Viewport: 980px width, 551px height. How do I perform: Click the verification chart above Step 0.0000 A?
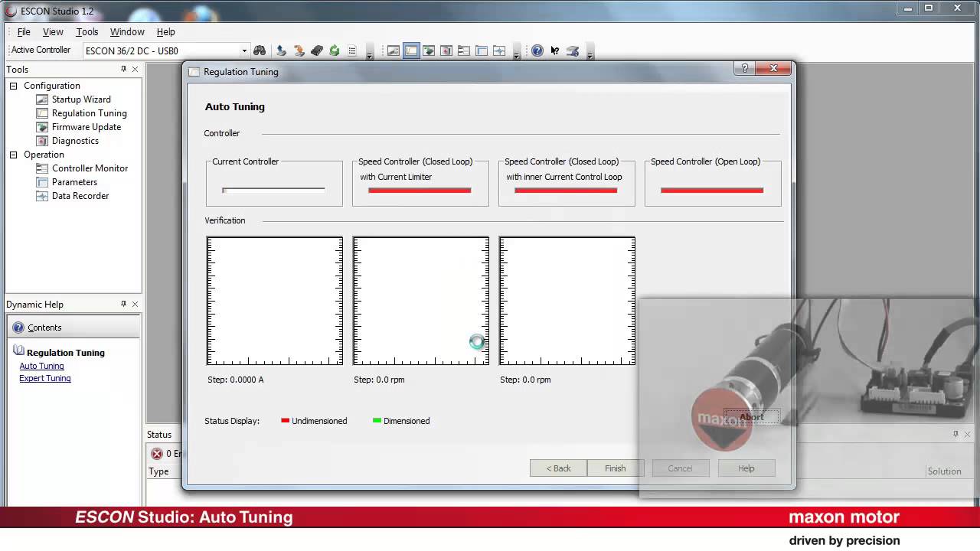tap(275, 301)
